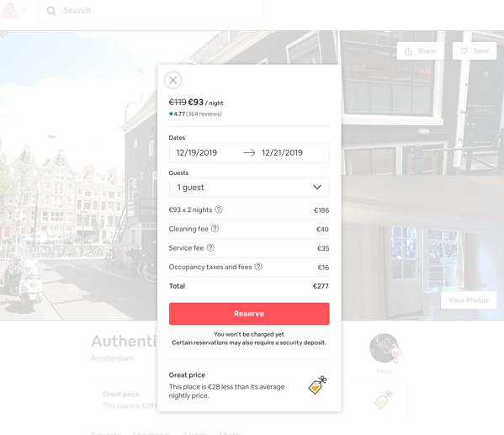Save listing with heart Save button
504x435 pixels.
tap(475, 50)
